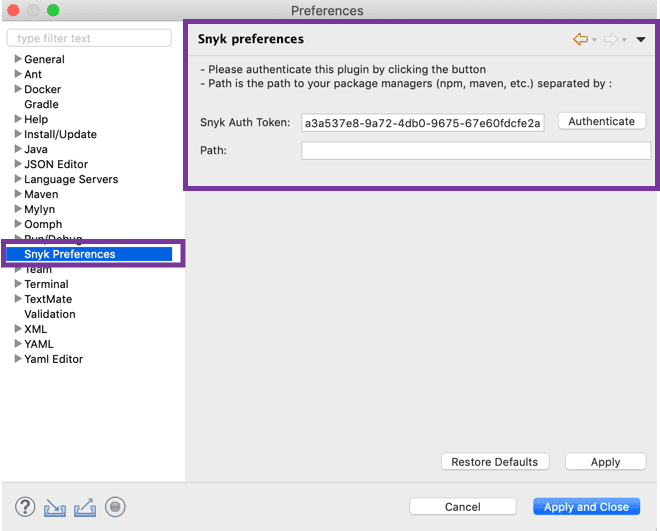660x531 pixels.
Task: Click the Authenticate button
Action: (x=602, y=121)
